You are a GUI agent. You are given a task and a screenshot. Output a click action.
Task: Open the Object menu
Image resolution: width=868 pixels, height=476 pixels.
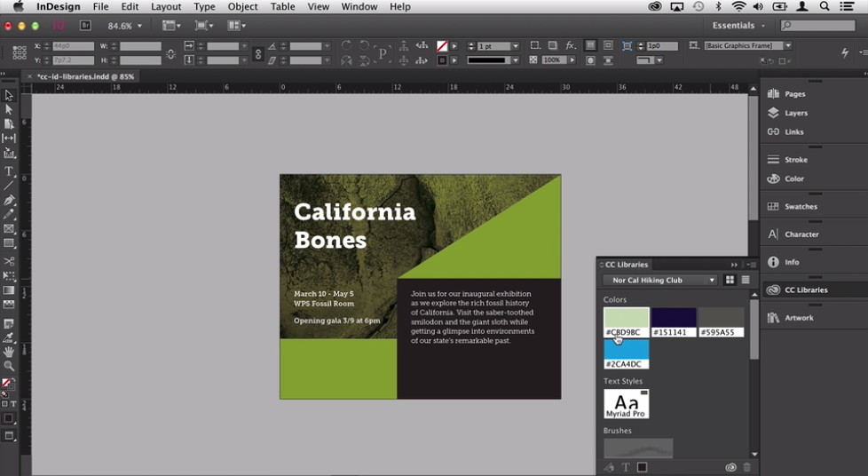(242, 6)
